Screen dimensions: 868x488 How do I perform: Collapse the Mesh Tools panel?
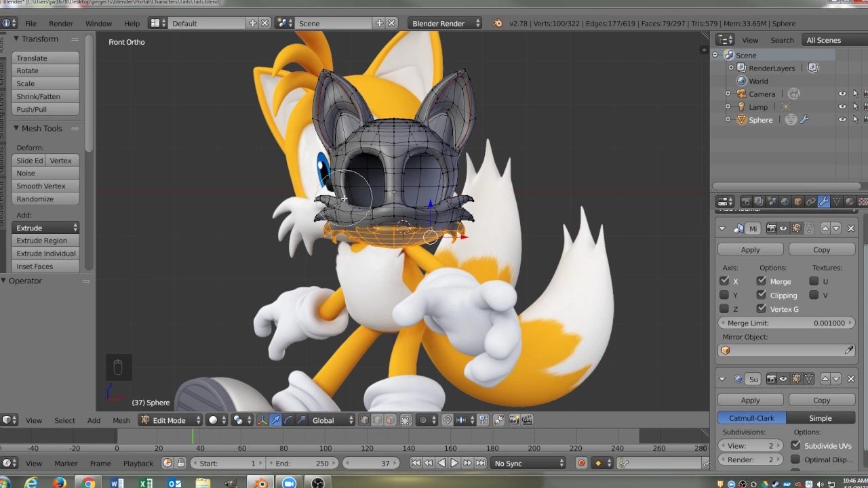[16, 128]
